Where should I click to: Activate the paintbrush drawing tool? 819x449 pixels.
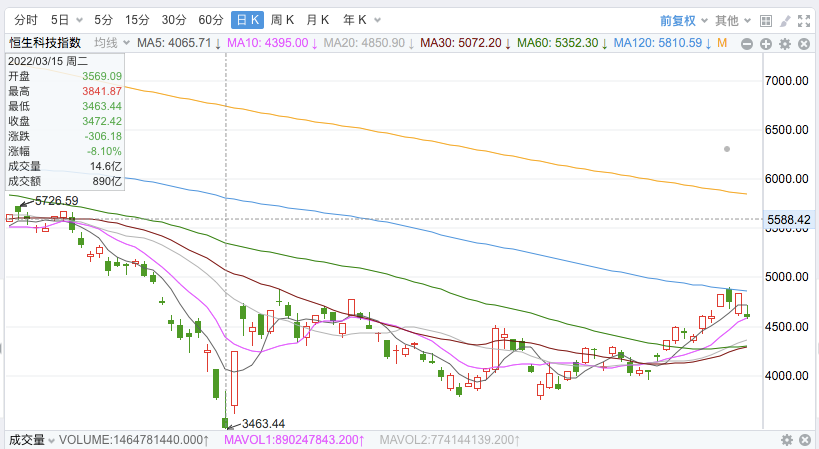point(785,21)
